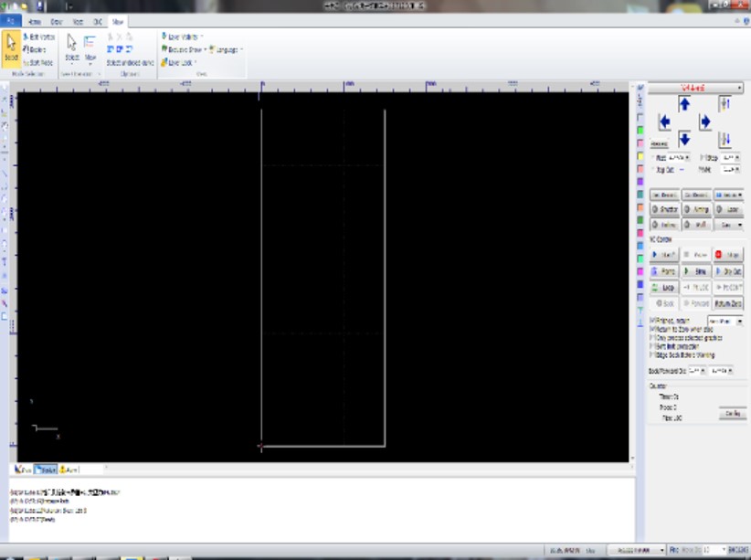
Task: Select the Select tool in ribbon
Action: [x=11, y=48]
